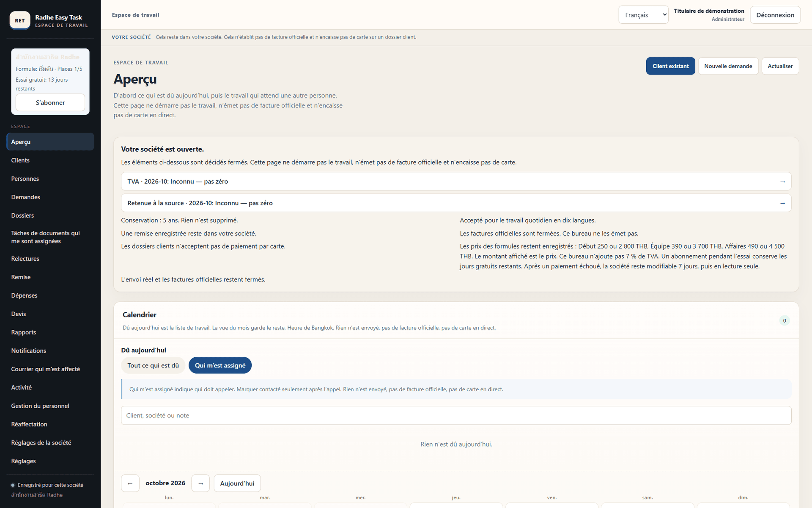The width and height of the screenshot is (812, 508).
Task: Click the calendar count badge showing 0
Action: click(x=785, y=321)
